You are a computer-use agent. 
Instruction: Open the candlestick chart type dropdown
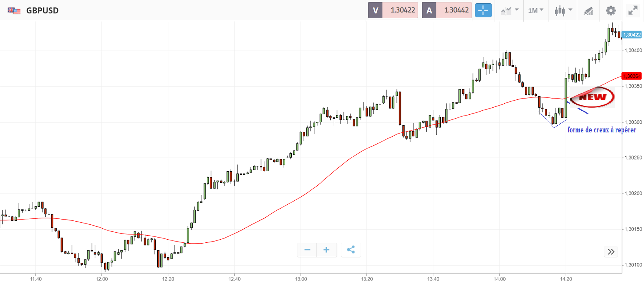[563, 11]
